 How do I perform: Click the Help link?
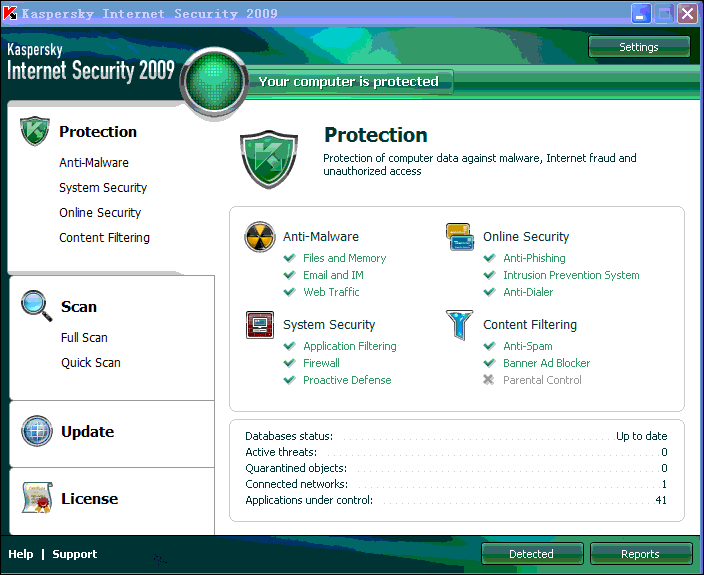pyautogui.click(x=21, y=554)
